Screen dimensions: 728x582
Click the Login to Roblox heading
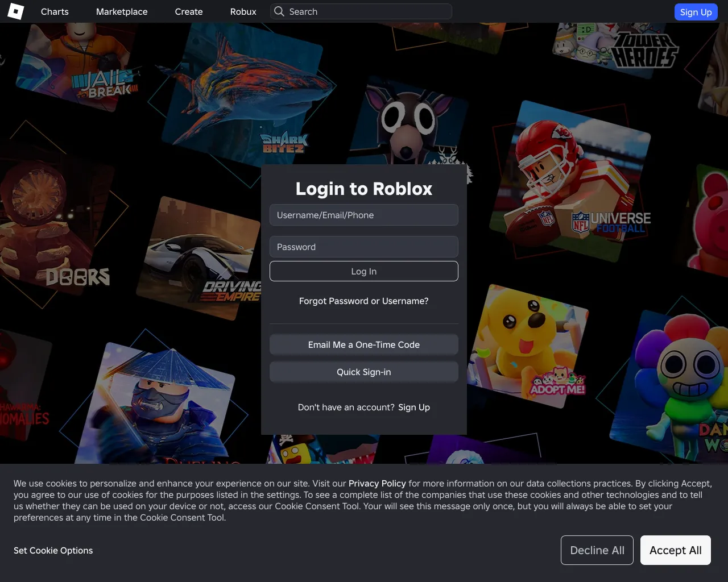[364, 189]
